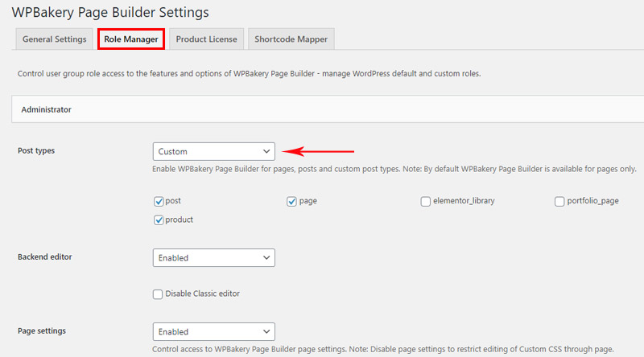Switch to the General Settings tab
The width and height of the screenshot is (644, 357).
[x=54, y=39]
